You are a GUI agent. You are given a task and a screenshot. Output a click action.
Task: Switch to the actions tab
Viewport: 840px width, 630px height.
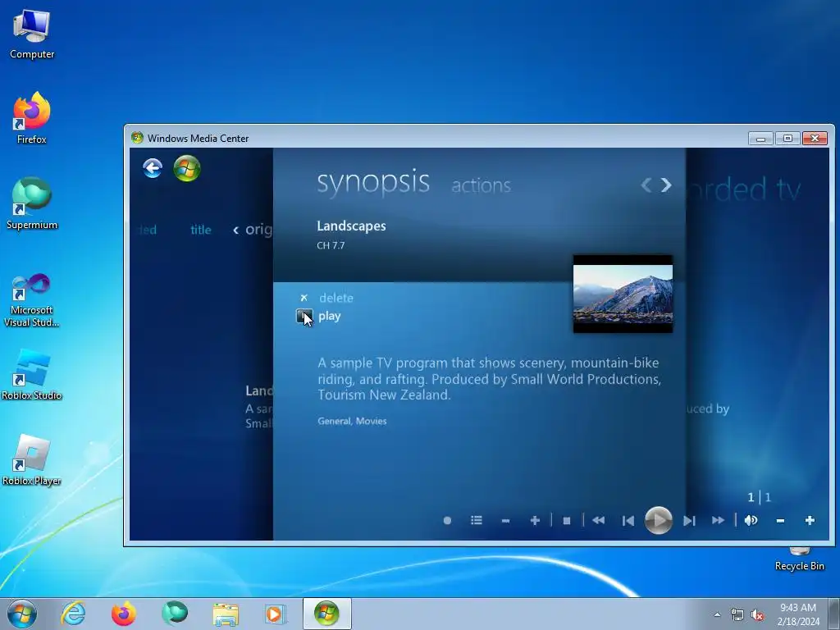tap(481, 185)
